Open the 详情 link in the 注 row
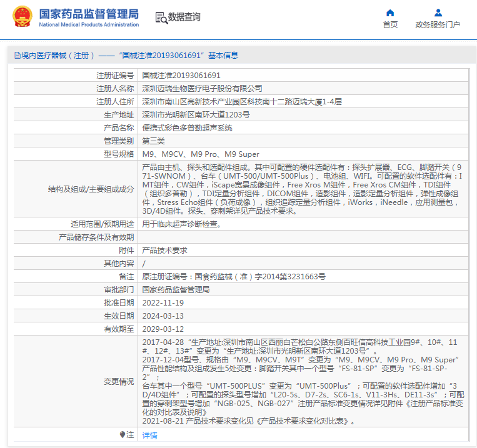Image resolution: width=477 pixels, height=448 pixels. pos(150,435)
